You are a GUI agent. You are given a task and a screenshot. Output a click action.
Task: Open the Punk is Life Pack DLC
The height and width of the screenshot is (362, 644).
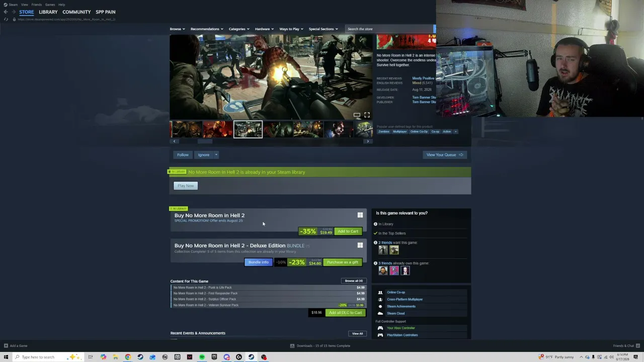tap(269, 288)
